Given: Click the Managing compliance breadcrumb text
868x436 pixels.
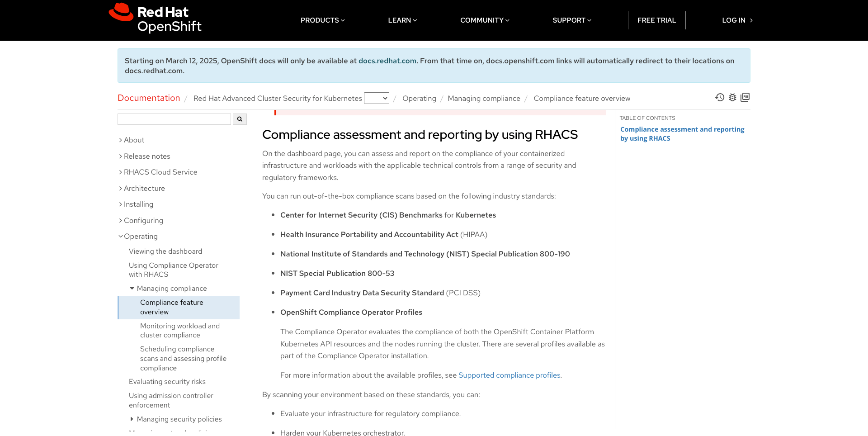Looking at the screenshot, I should click(484, 99).
